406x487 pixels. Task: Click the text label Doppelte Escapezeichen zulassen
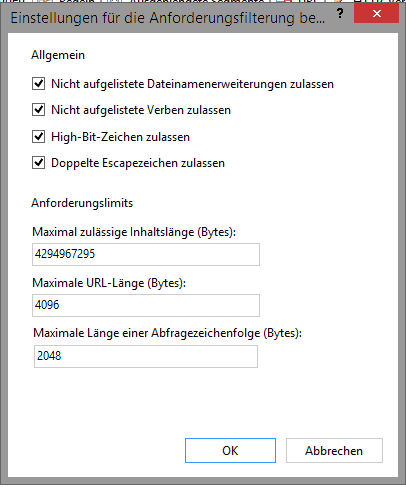138,163
